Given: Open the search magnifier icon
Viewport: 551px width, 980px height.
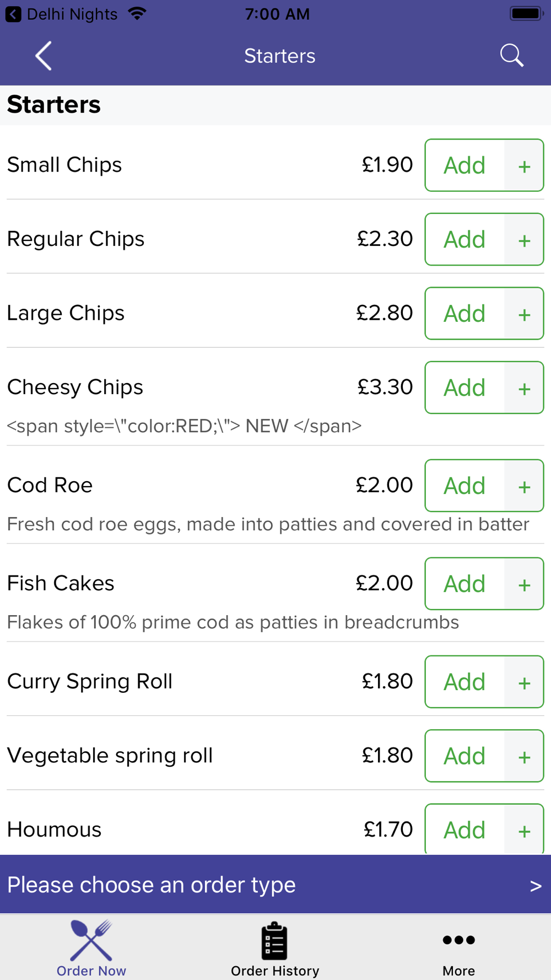Looking at the screenshot, I should pos(511,56).
